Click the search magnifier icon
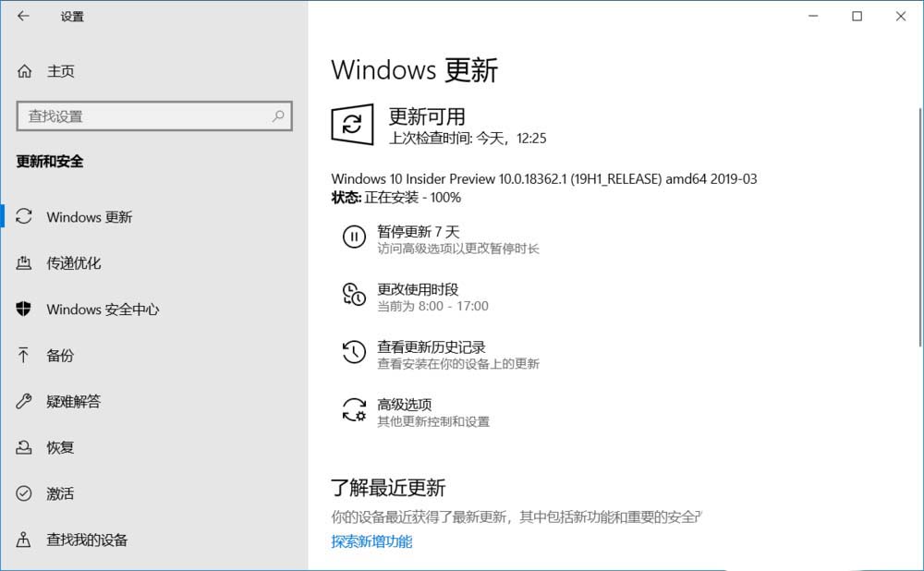 coord(278,116)
